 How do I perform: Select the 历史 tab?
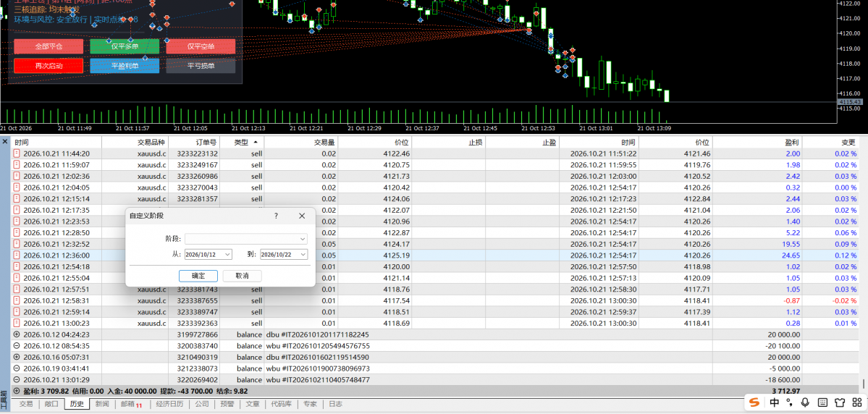tap(77, 404)
